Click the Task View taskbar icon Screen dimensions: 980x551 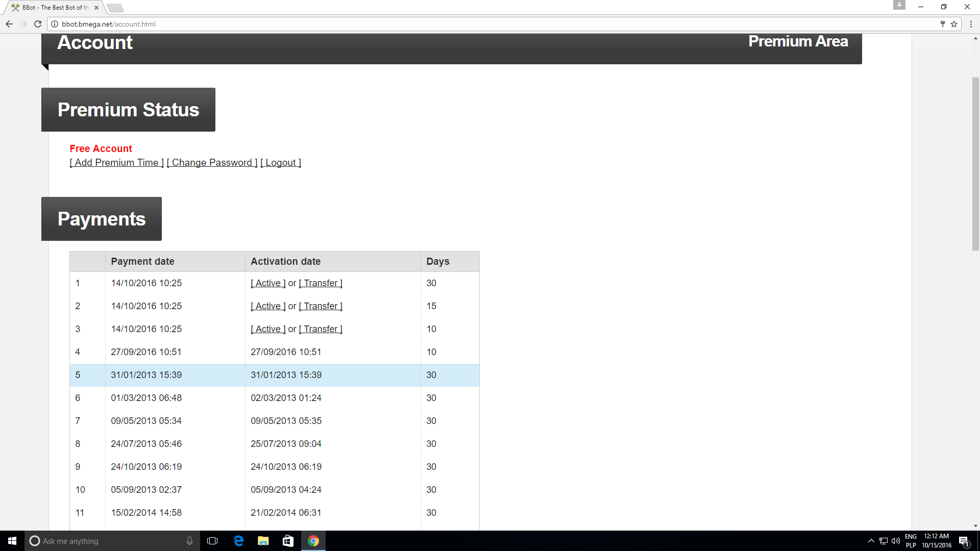click(x=212, y=541)
